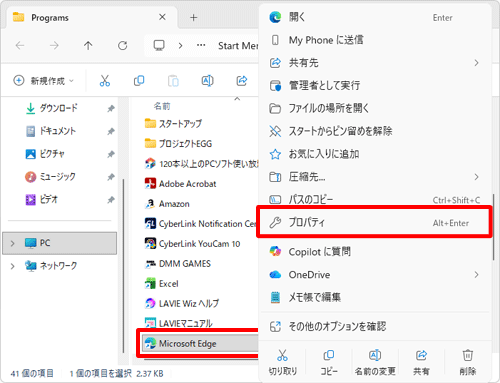Expand the PC tree node
The image size is (500, 383).
(x=12, y=243)
